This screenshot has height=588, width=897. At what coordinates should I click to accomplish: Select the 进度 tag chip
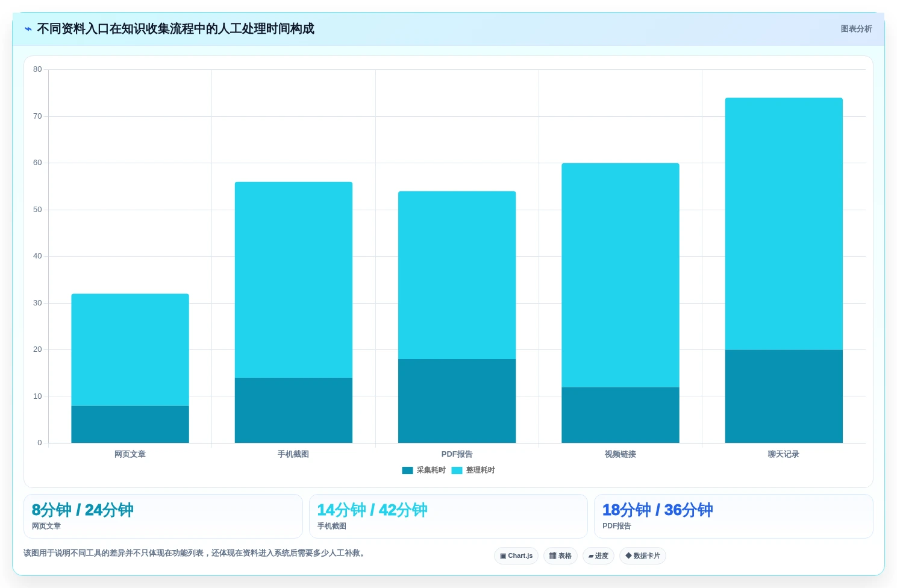pos(598,556)
